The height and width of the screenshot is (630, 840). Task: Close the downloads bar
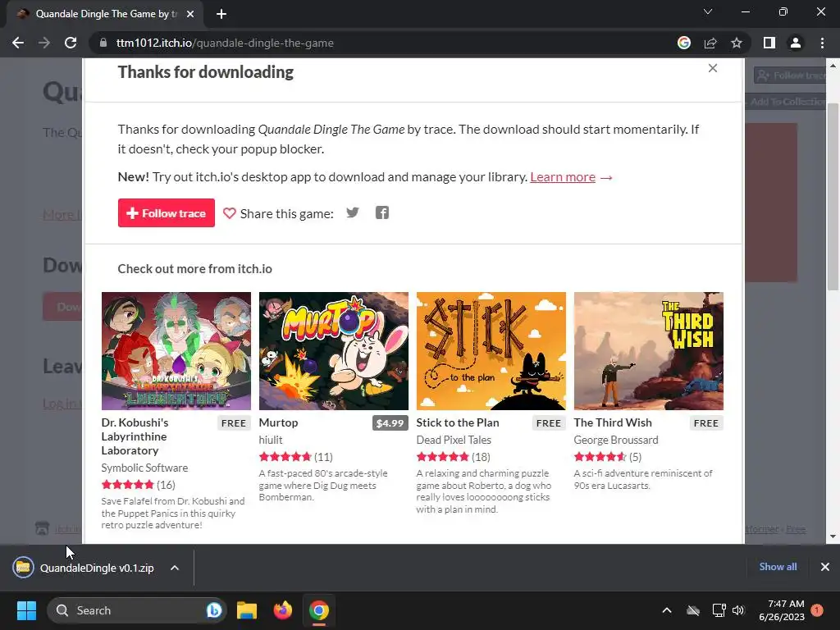point(825,567)
